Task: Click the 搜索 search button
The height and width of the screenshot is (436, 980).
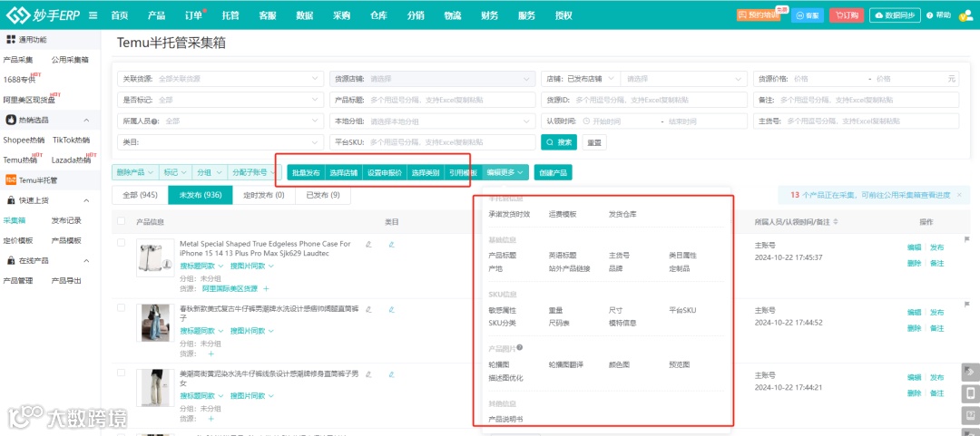Action: [x=559, y=142]
